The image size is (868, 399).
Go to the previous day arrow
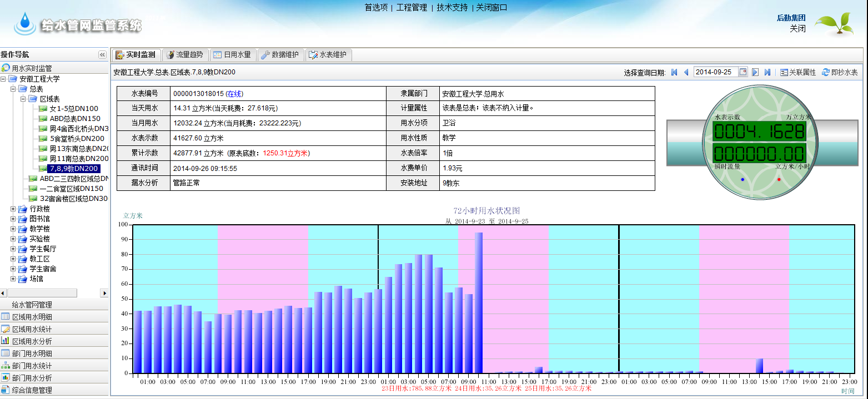(x=686, y=72)
